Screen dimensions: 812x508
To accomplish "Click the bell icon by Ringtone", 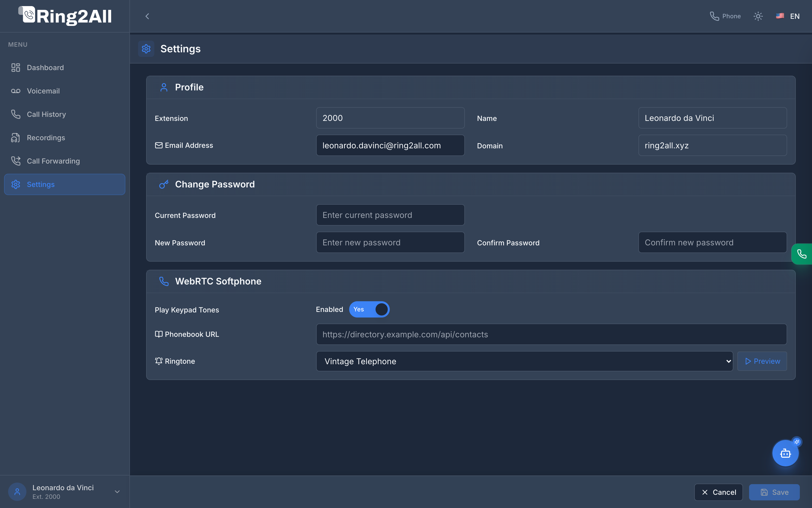I will point(159,361).
